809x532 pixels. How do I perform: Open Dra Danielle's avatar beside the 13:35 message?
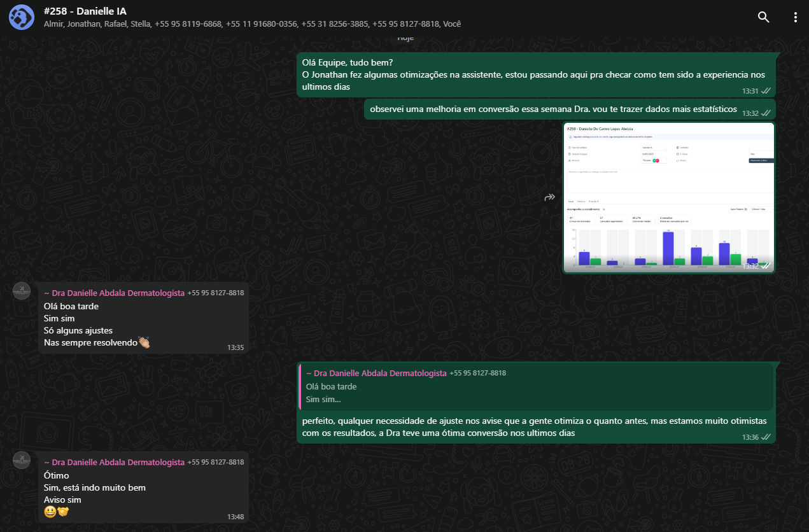[22, 290]
